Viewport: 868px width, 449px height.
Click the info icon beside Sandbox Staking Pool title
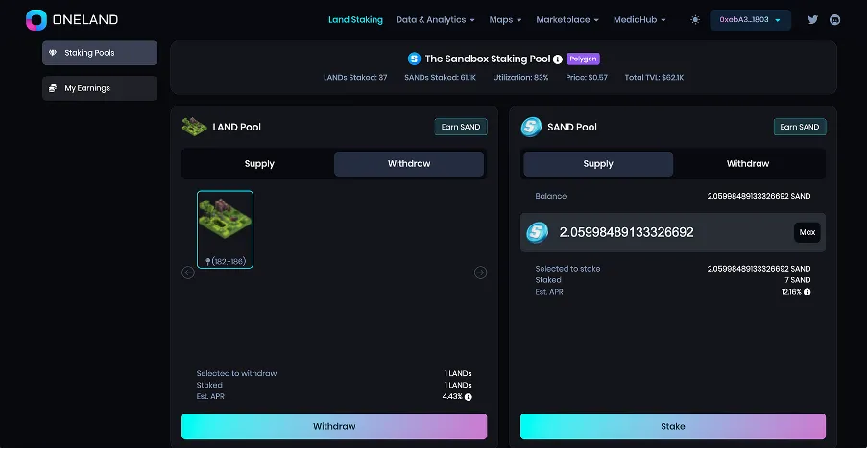pos(558,59)
